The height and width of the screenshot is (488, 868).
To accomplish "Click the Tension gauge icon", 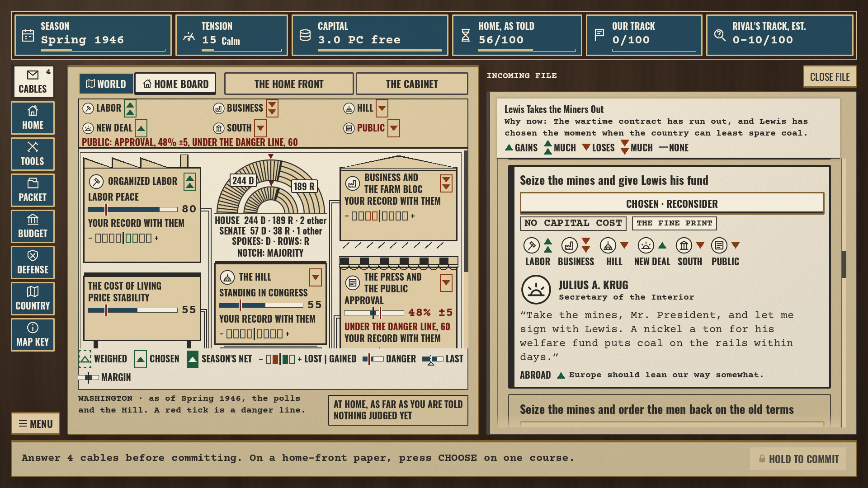I will [x=189, y=36].
